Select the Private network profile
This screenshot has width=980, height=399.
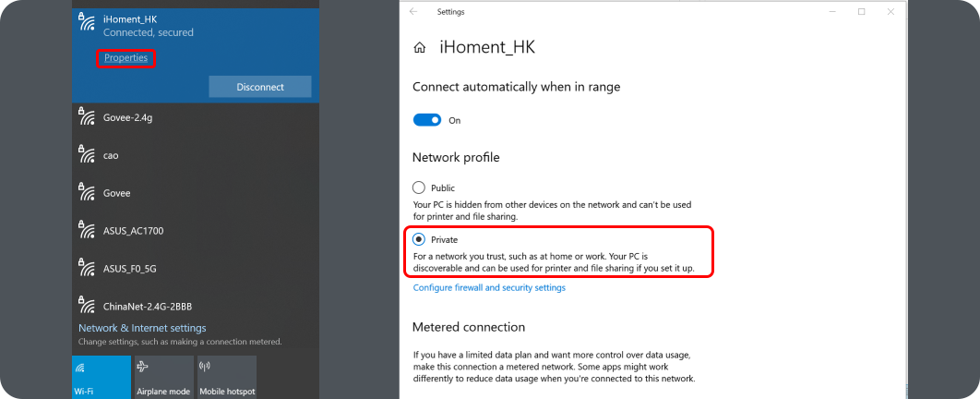tap(419, 239)
